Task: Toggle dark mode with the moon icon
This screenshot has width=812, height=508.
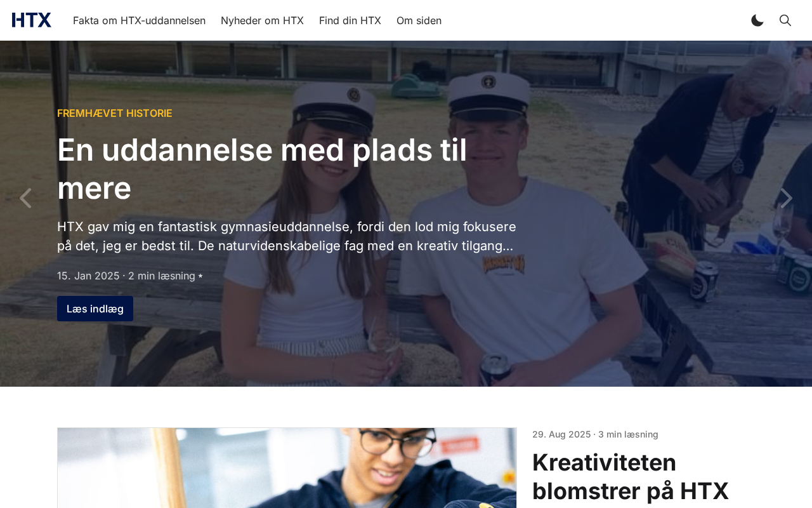Action: (x=757, y=20)
